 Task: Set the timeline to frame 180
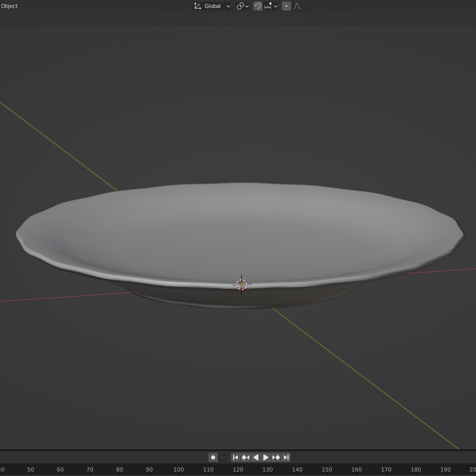416,469
